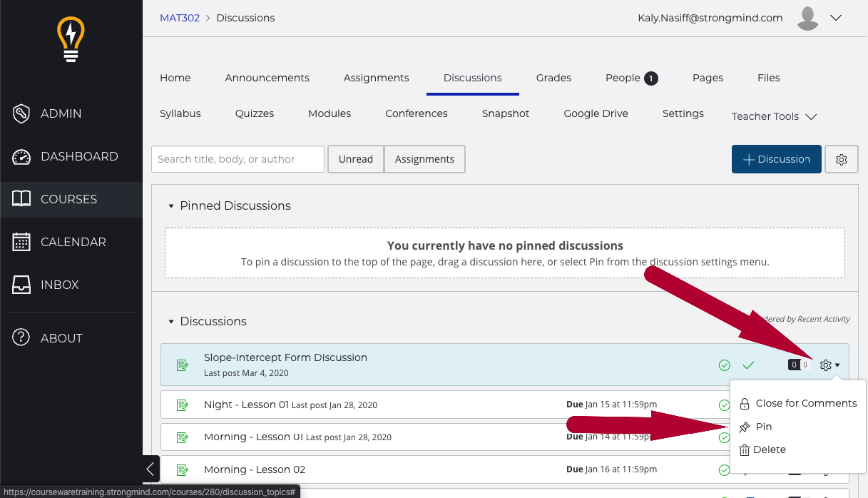This screenshot has width=868, height=498.
Task: Open discussion settings gear next to +Discussion
Action: 841,160
